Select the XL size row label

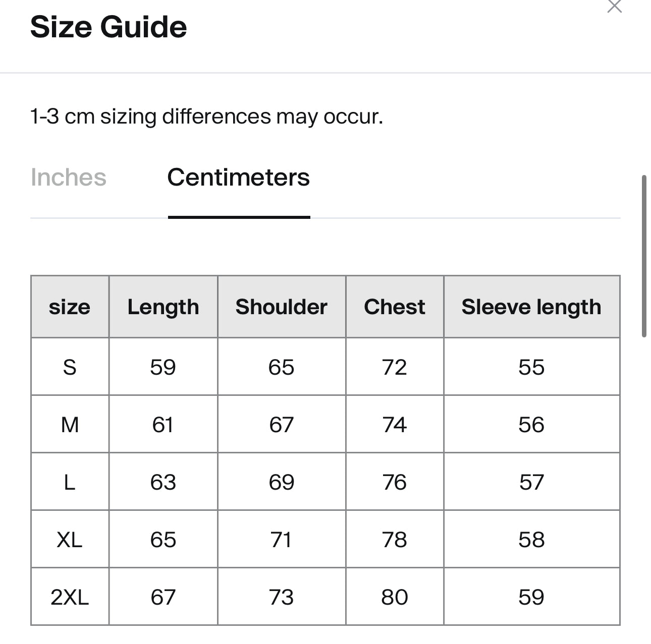(x=70, y=540)
